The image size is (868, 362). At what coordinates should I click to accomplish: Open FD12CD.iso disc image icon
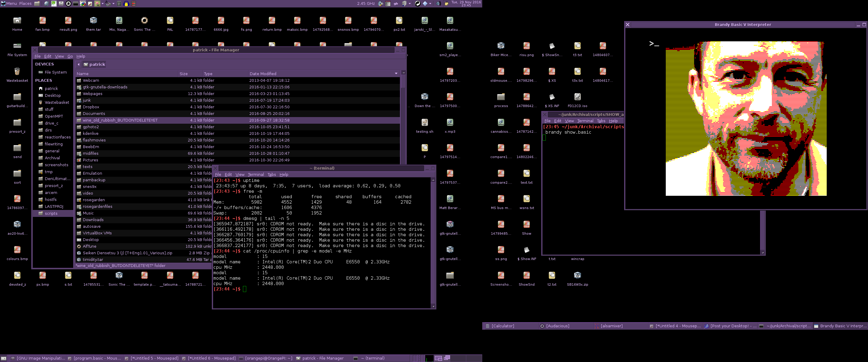point(577,100)
